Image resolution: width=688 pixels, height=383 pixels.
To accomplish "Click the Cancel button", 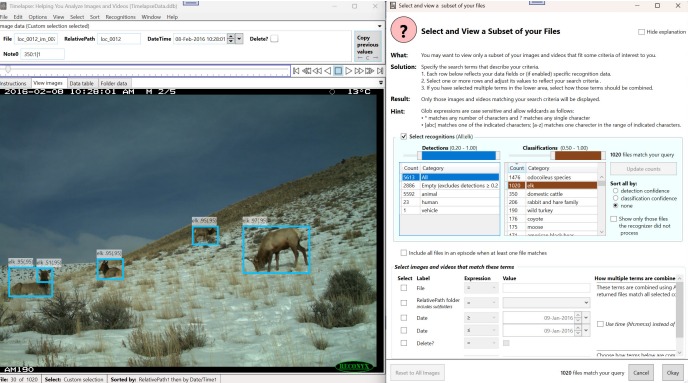I will 641,372.
